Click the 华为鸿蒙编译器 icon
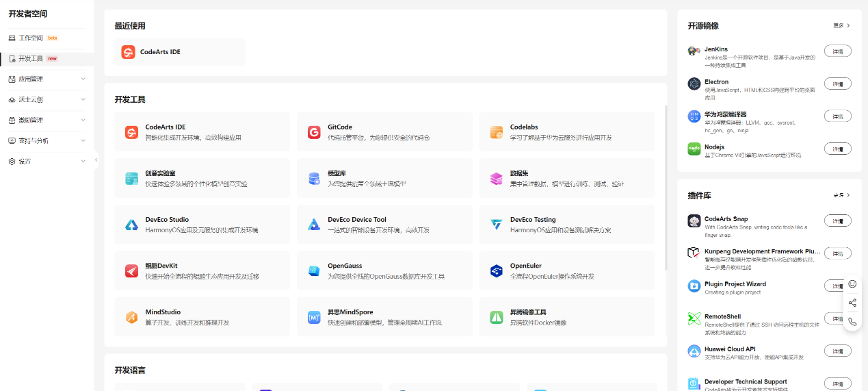 click(694, 116)
